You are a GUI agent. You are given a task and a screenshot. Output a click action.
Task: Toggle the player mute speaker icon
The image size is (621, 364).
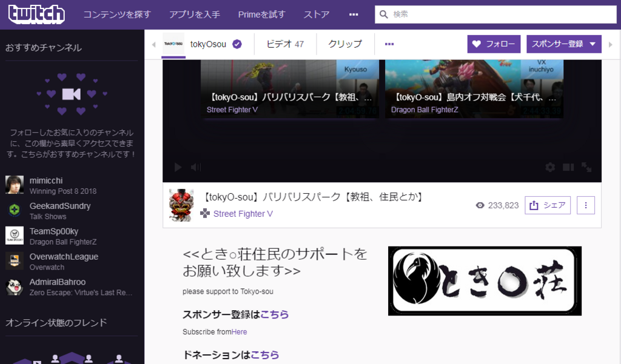[x=196, y=167]
